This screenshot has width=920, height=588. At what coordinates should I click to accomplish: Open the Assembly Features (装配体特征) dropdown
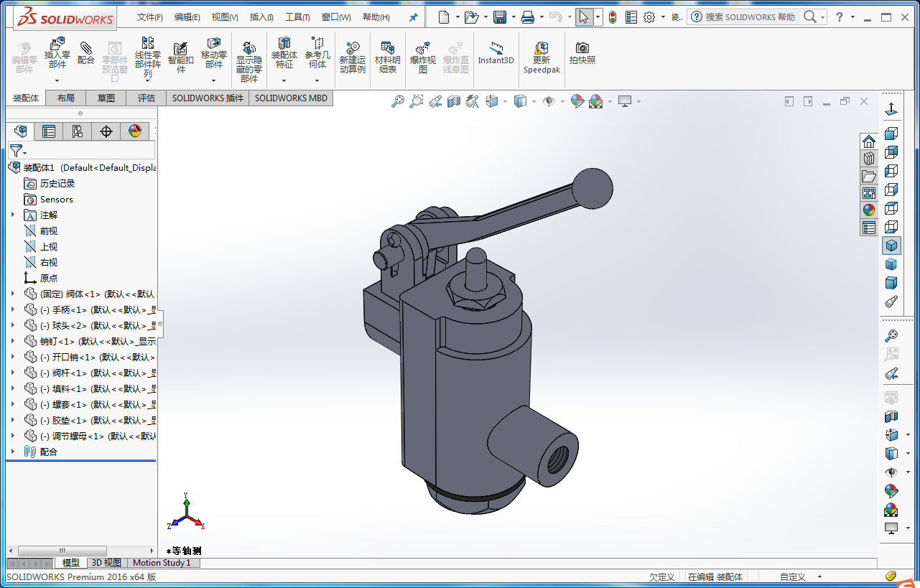coord(284,80)
